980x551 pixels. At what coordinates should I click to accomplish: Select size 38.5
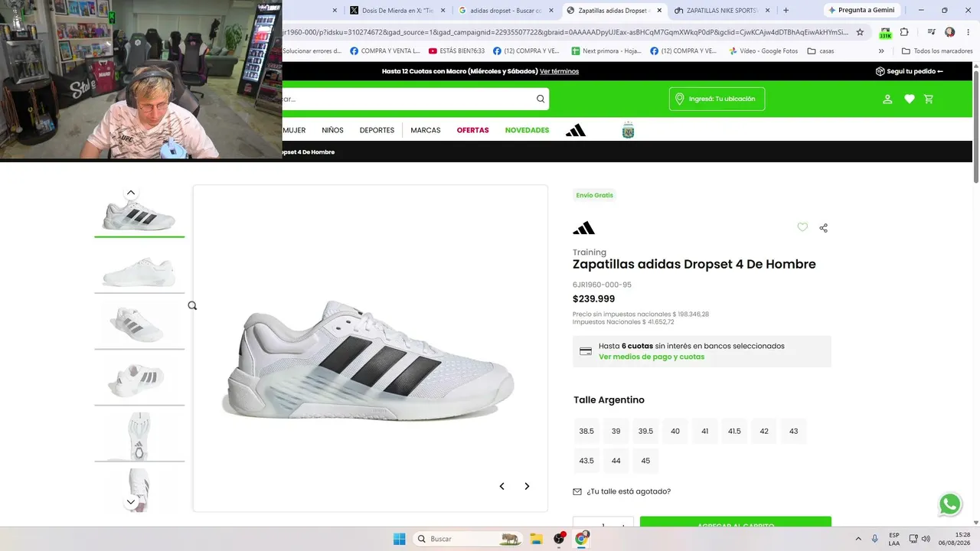tap(586, 431)
